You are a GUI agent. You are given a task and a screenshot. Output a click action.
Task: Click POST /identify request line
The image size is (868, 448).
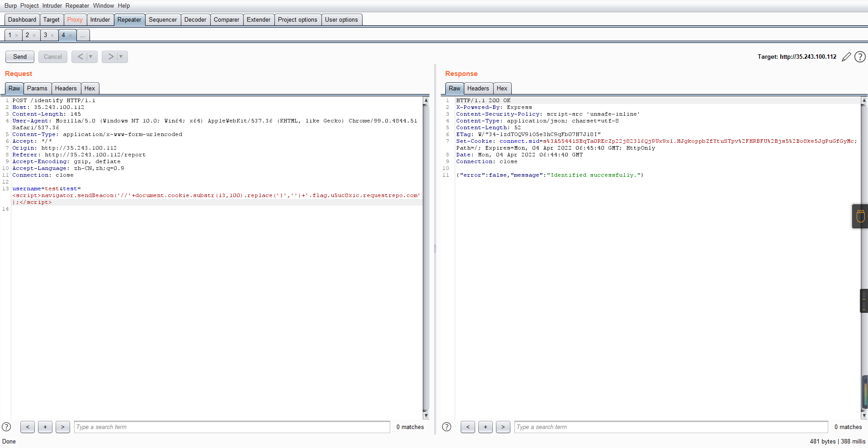(x=54, y=100)
